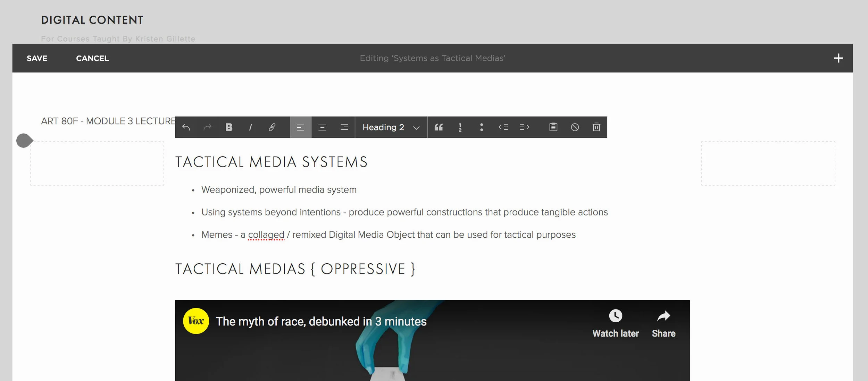The height and width of the screenshot is (381, 868).
Task: Toggle italic formatting
Action: click(x=250, y=127)
